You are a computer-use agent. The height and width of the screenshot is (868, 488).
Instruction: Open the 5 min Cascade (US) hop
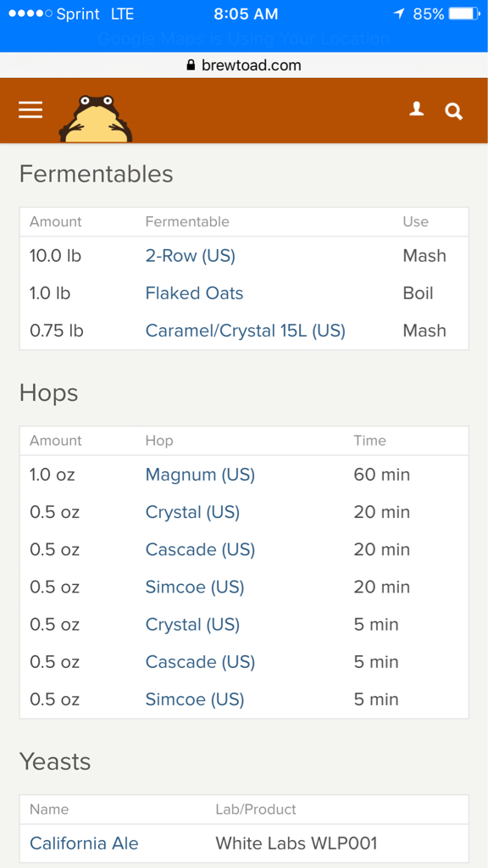tap(200, 662)
